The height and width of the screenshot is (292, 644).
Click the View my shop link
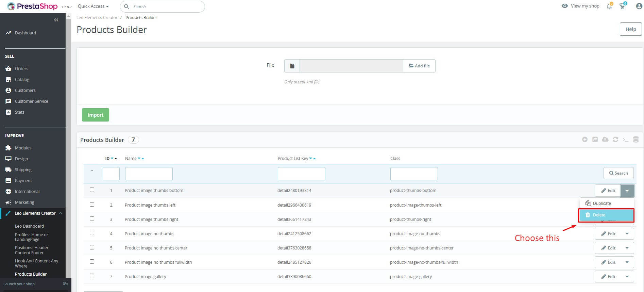point(580,6)
